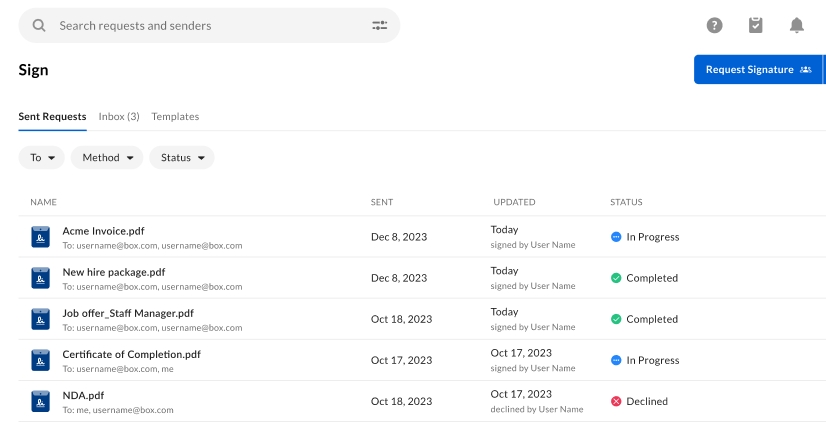Switch to the Templates tab

(x=175, y=117)
